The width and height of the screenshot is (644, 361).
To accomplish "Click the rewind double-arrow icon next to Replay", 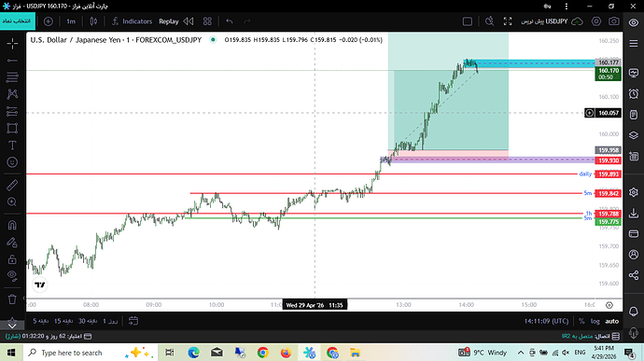I will (189, 21).
